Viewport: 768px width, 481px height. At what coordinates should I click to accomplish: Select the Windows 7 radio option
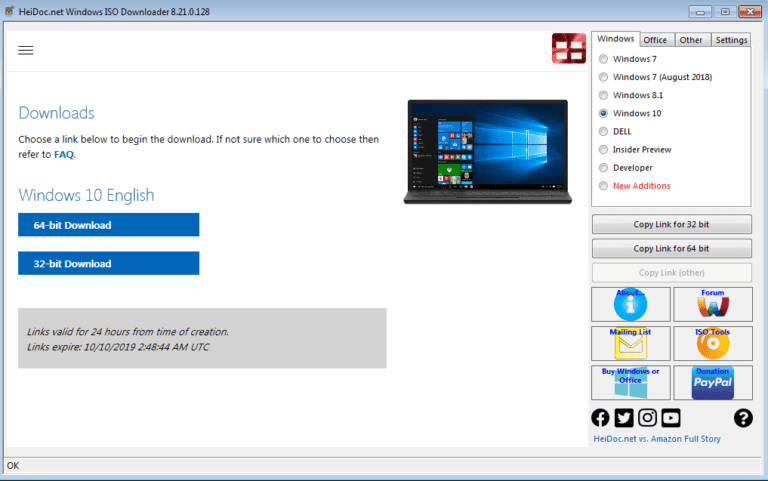pos(629,59)
